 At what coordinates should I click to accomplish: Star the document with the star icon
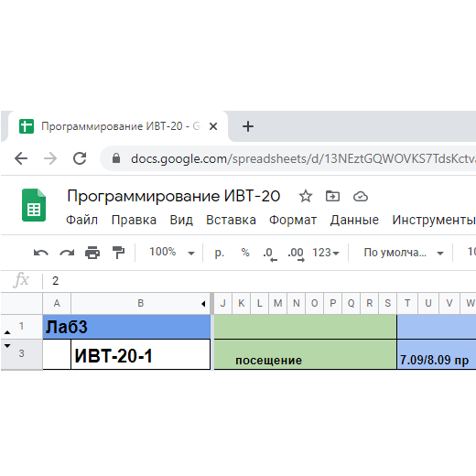point(306,196)
